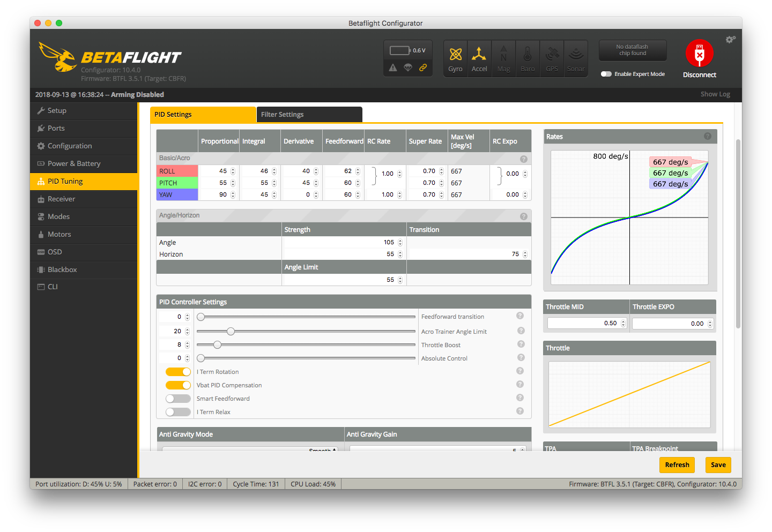Open the OSD page
This screenshot has width=772, height=532.
click(x=84, y=252)
